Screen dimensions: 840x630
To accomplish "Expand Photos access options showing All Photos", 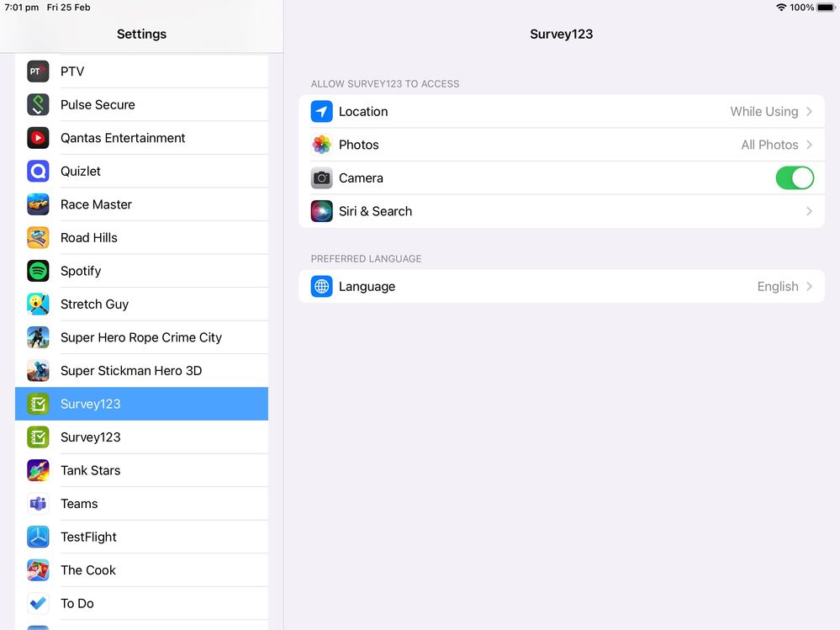I will [x=562, y=145].
